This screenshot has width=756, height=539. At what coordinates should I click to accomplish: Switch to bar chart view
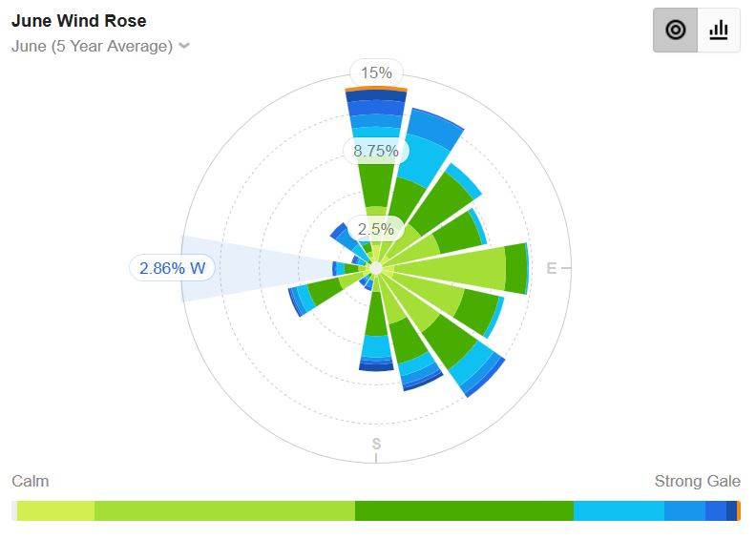[x=719, y=31]
